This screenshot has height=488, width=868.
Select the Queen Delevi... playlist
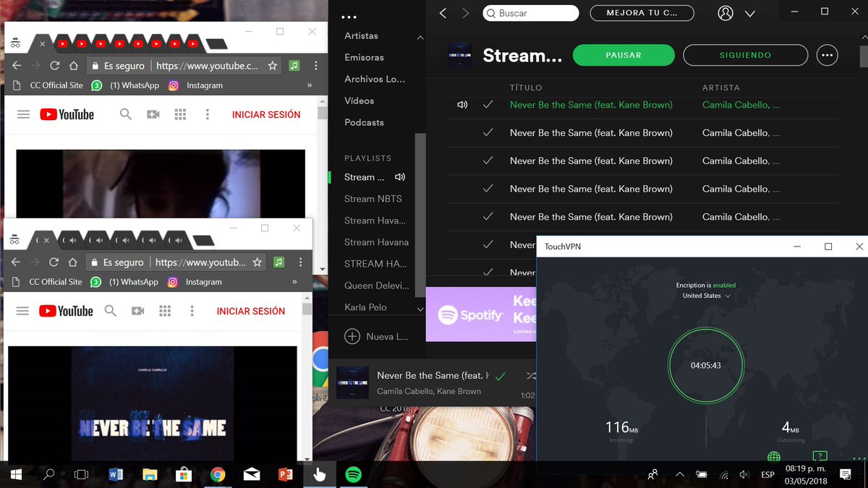coord(376,286)
